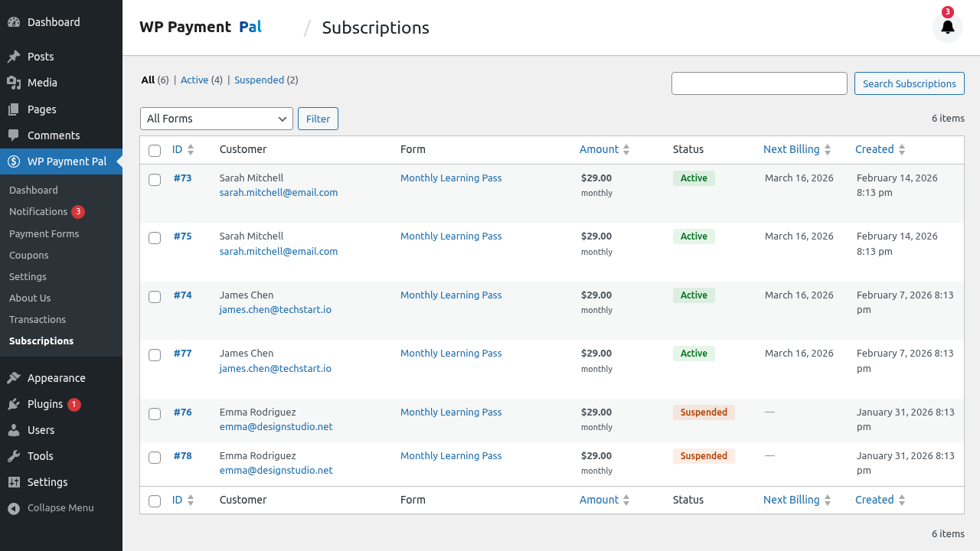This screenshot has height=551, width=980.
Task: Check the select-all subscriptions checkbox
Action: click(155, 151)
